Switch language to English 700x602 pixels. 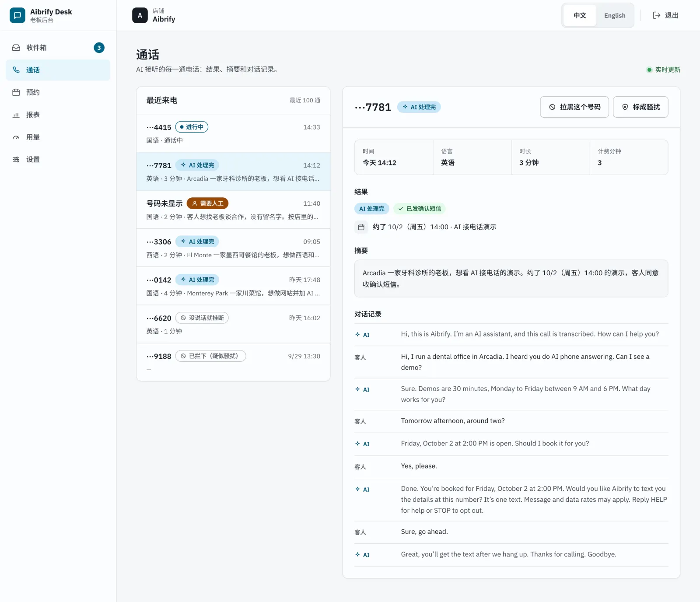pyautogui.click(x=615, y=15)
